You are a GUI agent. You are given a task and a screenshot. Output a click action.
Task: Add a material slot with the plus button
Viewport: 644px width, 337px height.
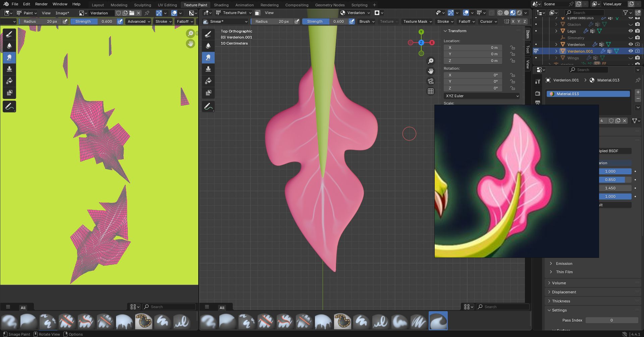click(x=638, y=92)
